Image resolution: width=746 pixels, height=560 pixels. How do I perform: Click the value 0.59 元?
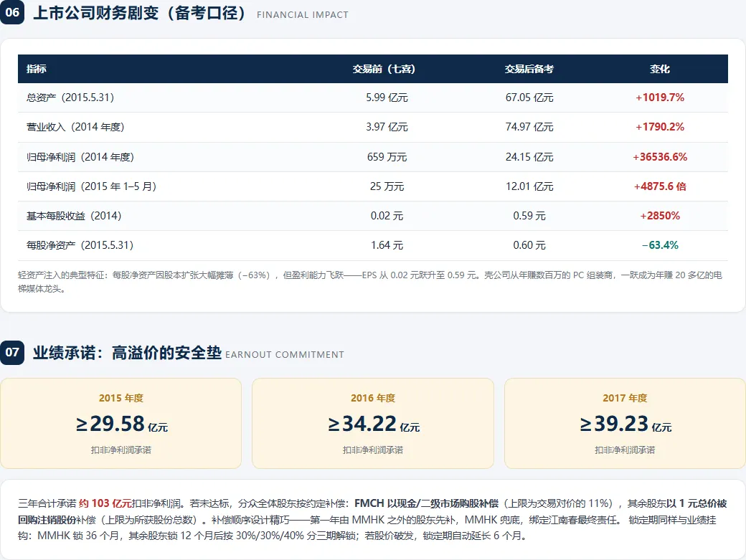529,216
